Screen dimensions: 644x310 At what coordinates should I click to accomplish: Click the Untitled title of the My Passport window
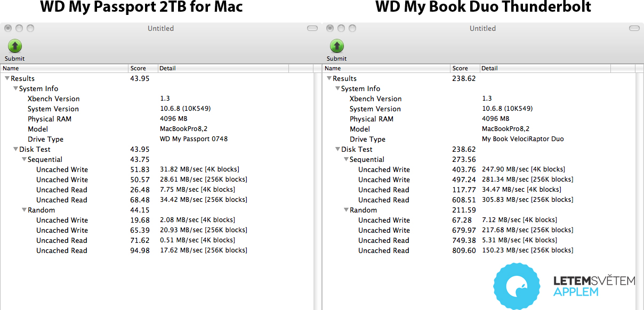pos(161,28)
